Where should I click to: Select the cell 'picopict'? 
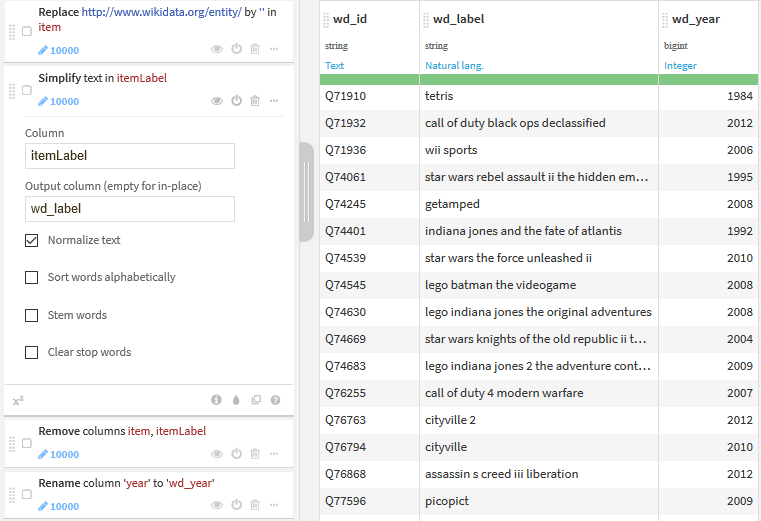(539, 501)
